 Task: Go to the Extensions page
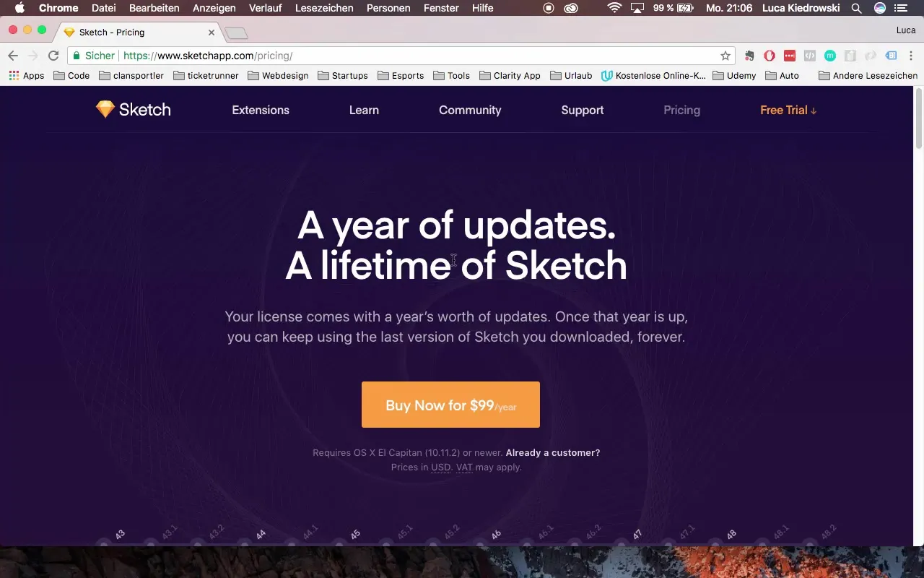(261, 110)
